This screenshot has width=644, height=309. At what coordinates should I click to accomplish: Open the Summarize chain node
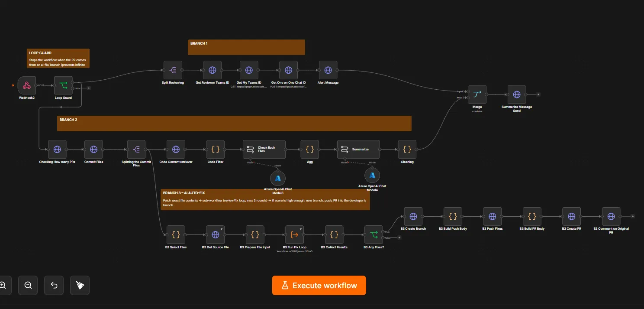(x=358, y=150)
